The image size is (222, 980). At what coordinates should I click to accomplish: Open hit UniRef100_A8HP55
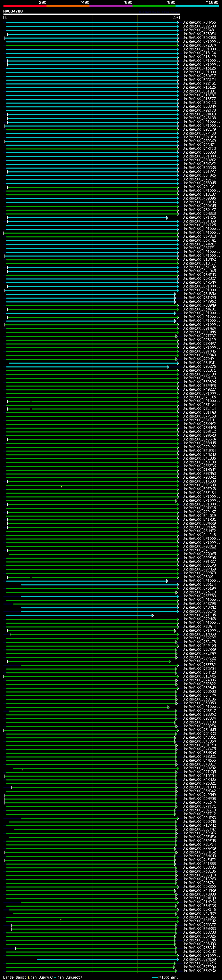(x=199, y=23)
